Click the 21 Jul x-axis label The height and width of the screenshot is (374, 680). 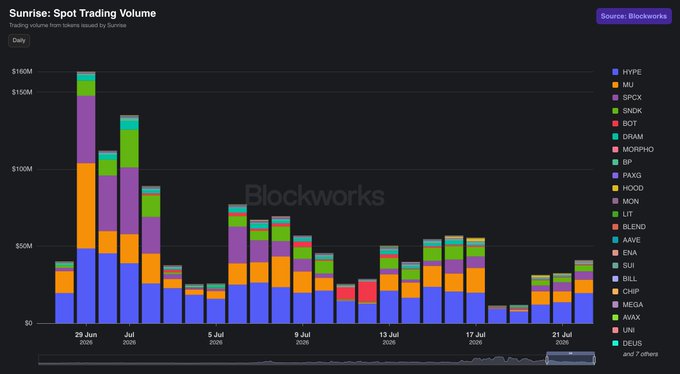click(562, 338)
